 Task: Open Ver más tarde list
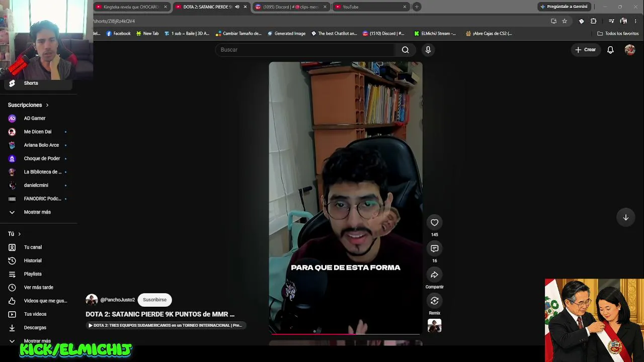tap(39, 288)
